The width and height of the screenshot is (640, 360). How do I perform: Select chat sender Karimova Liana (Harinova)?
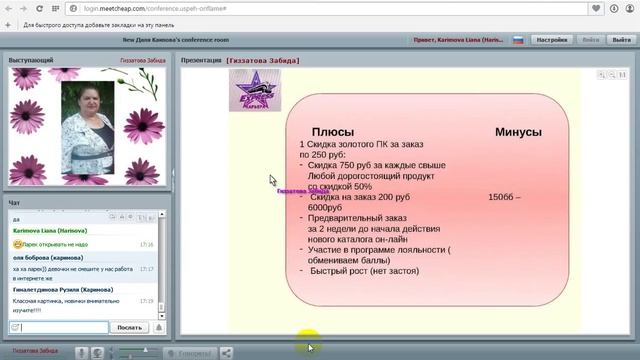50,231
